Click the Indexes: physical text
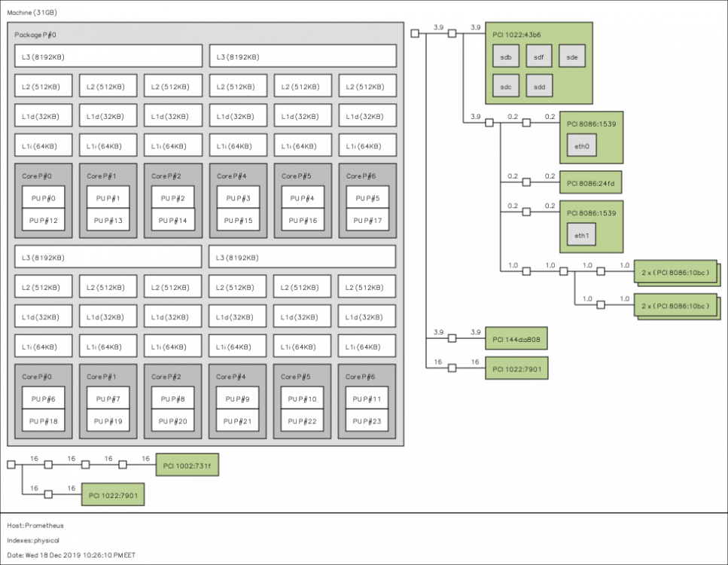 click(33, 540)
